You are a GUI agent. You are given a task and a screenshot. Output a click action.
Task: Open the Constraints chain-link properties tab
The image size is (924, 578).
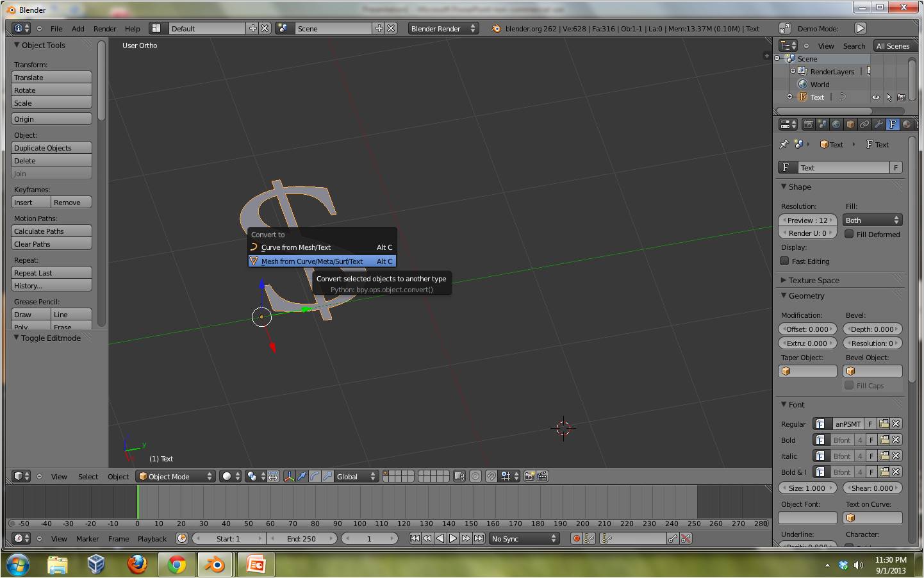pyautogui.click(x=864, y=124)
